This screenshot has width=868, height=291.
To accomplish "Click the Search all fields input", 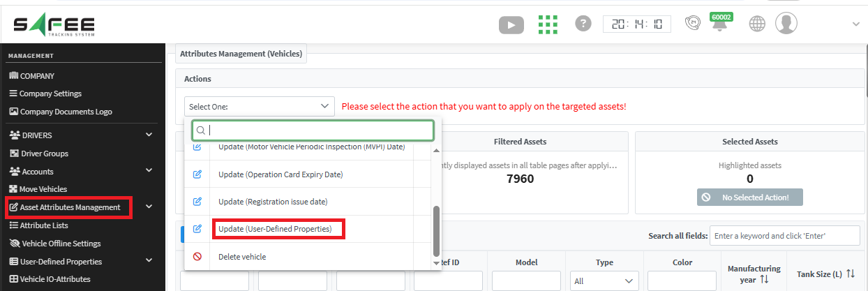I will (x=785, y=236).
